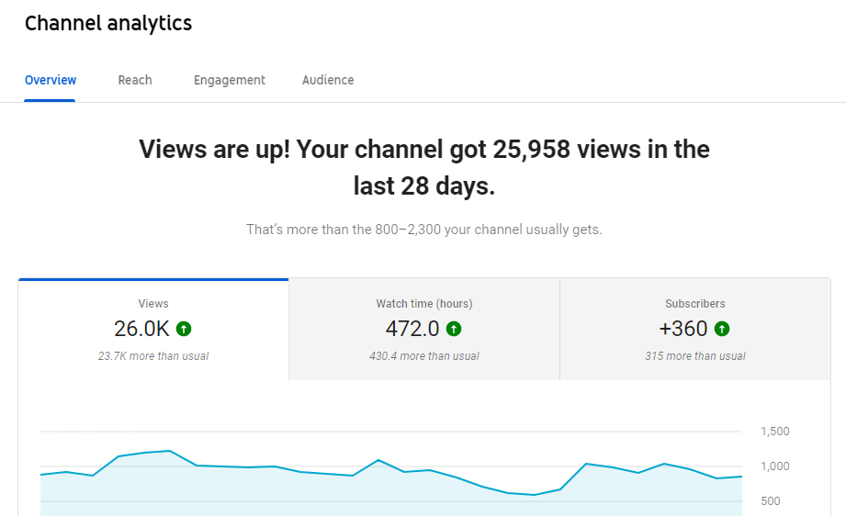Image resolution: width=846 pixels, height=516 pixels.
Task: Go to the Engagement tab
Action: (229, 80)
